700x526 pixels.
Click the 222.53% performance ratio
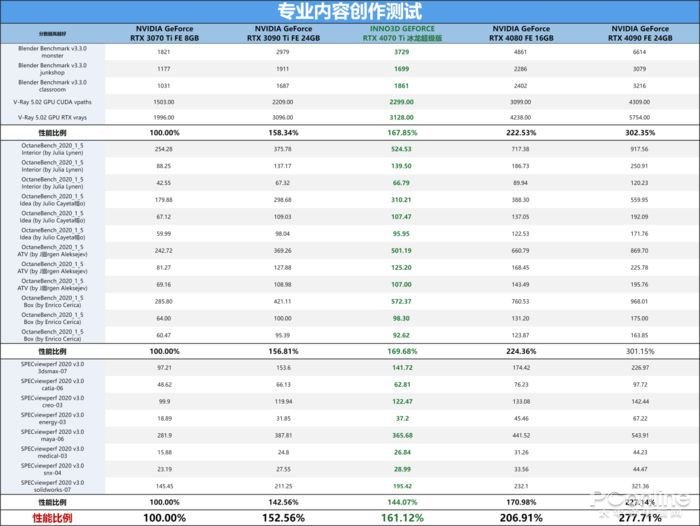tap(521, 133)
